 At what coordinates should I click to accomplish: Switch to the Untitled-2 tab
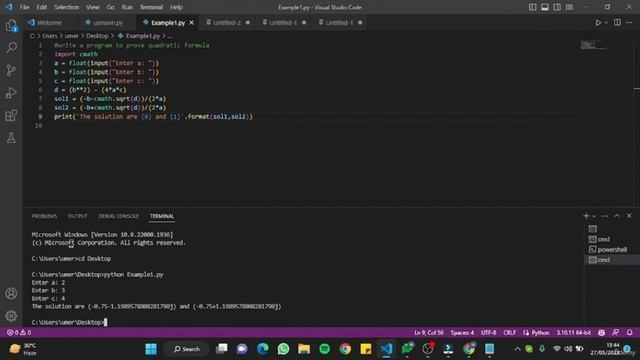228,23
